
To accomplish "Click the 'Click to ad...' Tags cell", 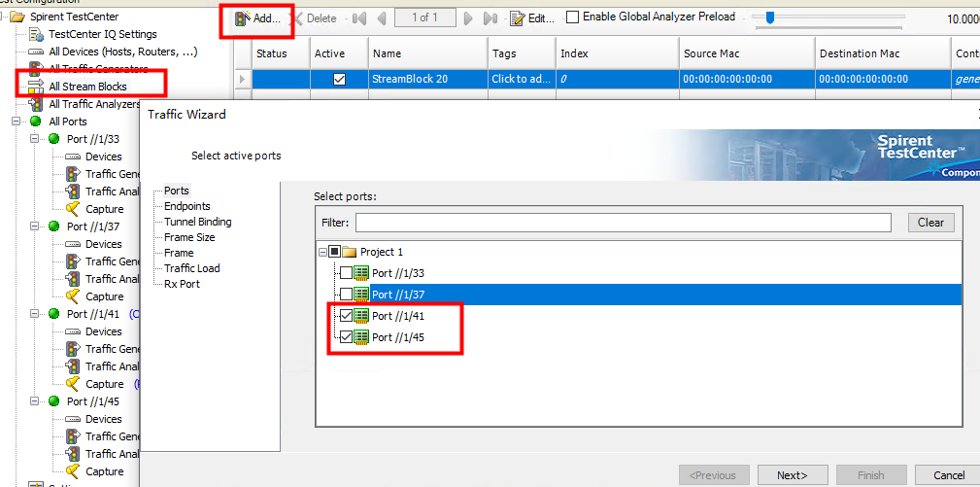I will tap(522, 80).
